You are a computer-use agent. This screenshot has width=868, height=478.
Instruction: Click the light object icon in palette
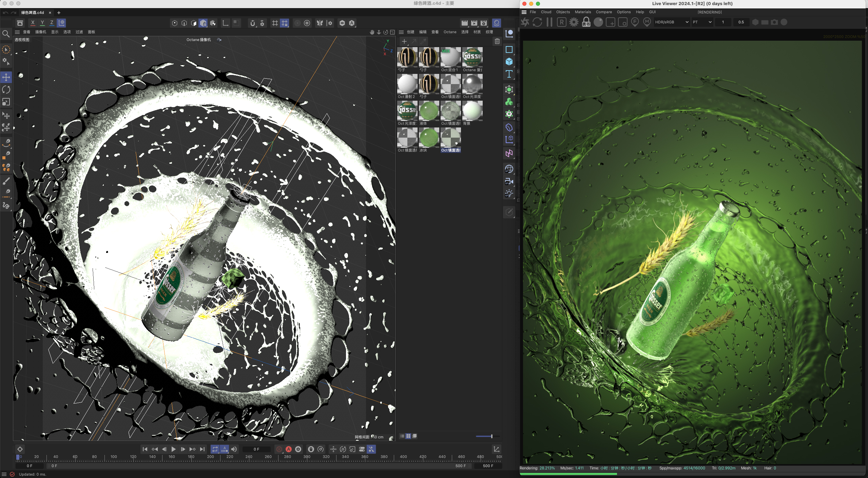(509, 194)
